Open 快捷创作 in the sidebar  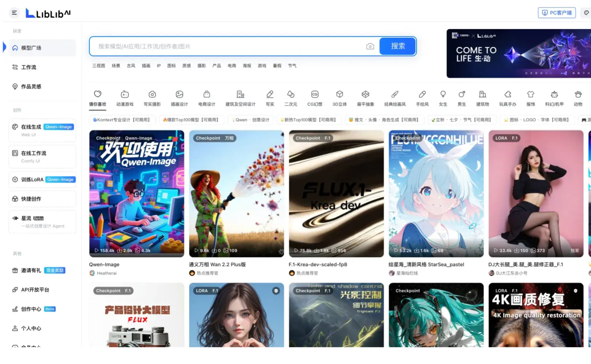[42, 199]
